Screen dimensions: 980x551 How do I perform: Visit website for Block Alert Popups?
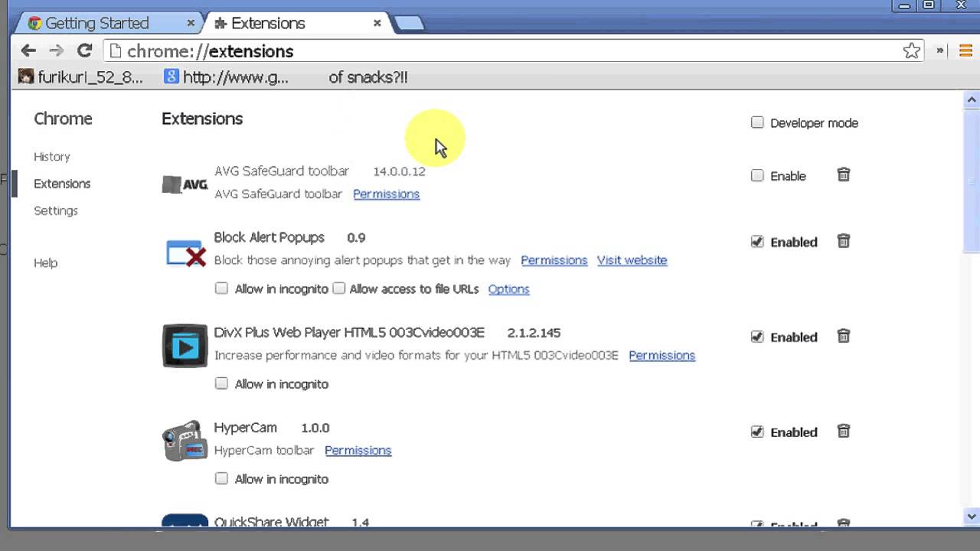pyautogui.click(x=632, y=260)
